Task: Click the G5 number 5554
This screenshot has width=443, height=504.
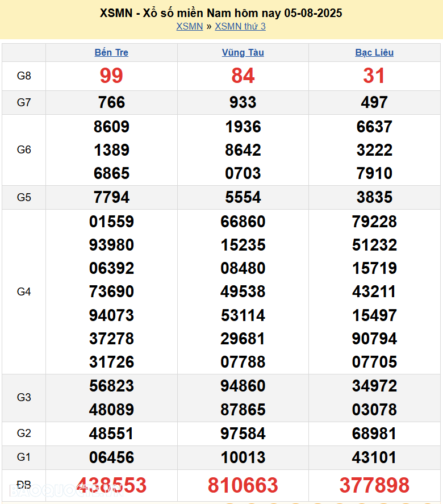Action: click(243, 197)
